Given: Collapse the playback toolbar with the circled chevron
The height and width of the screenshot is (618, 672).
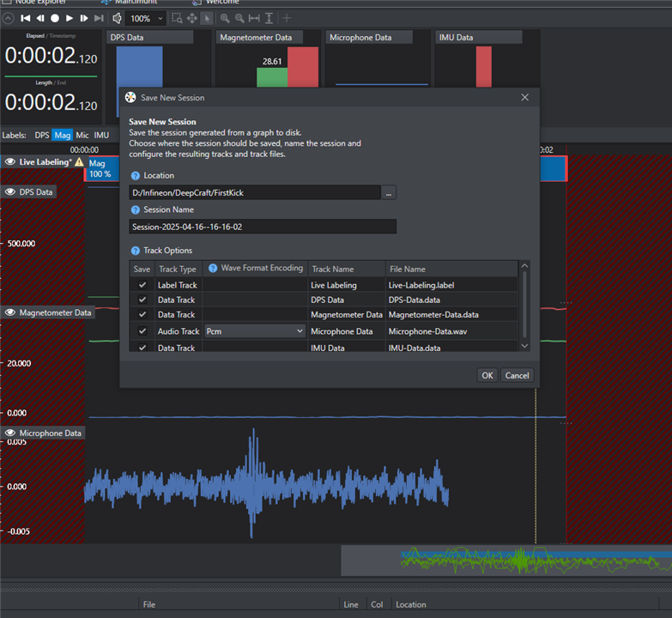Looking at the screenshot, I should (x=8, y=18).
